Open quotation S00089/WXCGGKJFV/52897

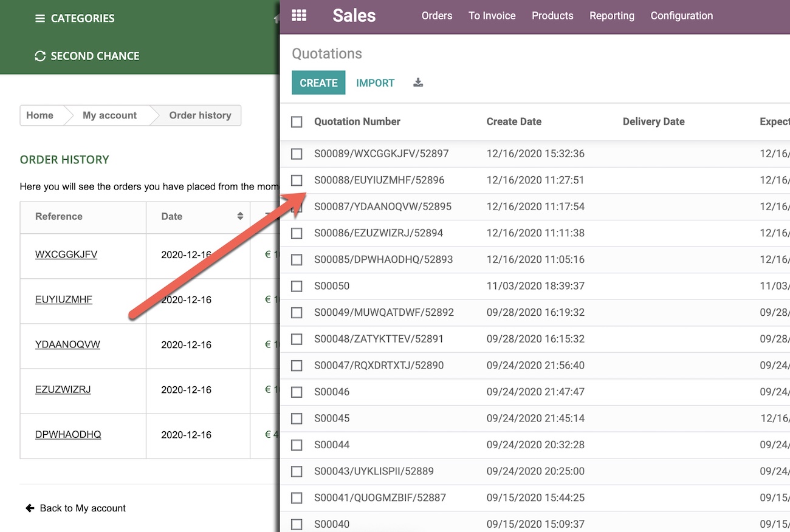382,154
